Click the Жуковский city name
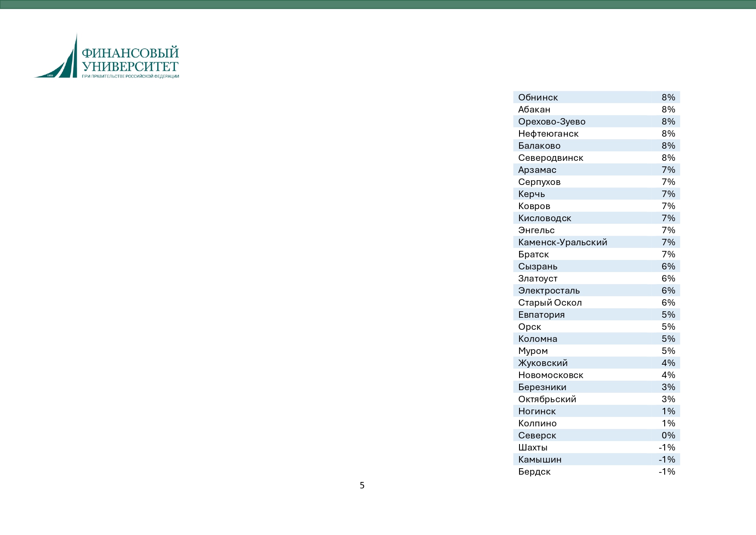 [x=543, y=363]
